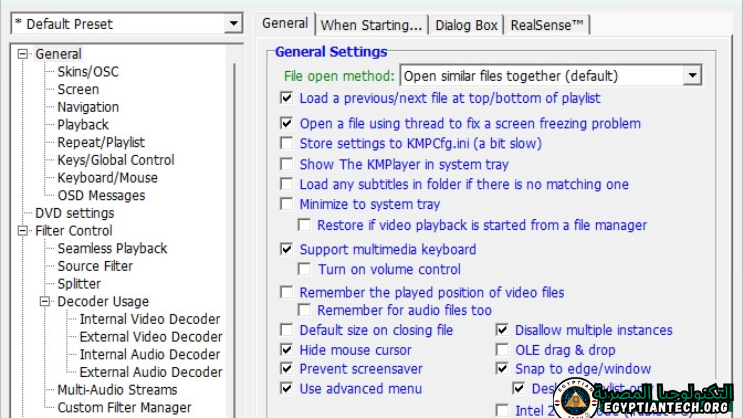
Task: Disable Prevent screensaver option
Action: point(286,369)
